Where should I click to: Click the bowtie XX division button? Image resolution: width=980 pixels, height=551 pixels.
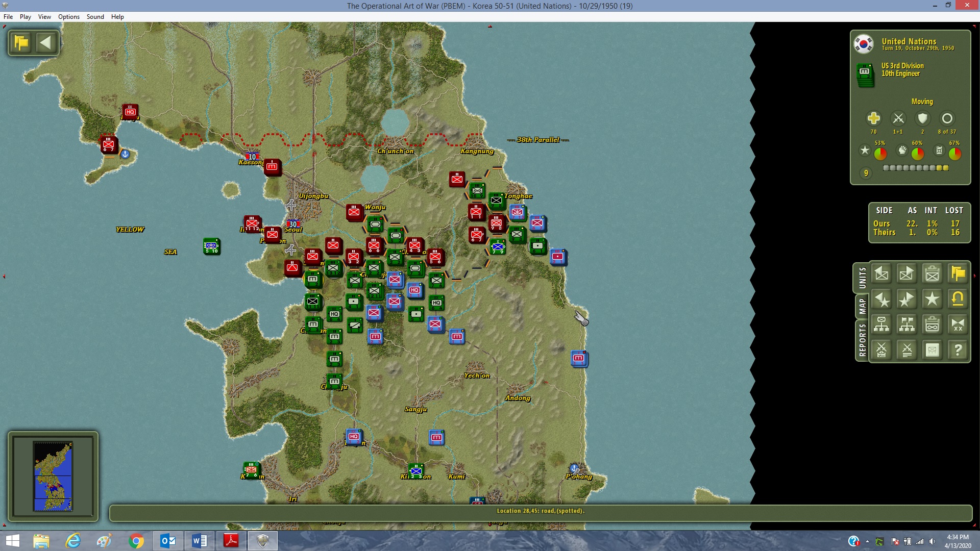(958, 324)
